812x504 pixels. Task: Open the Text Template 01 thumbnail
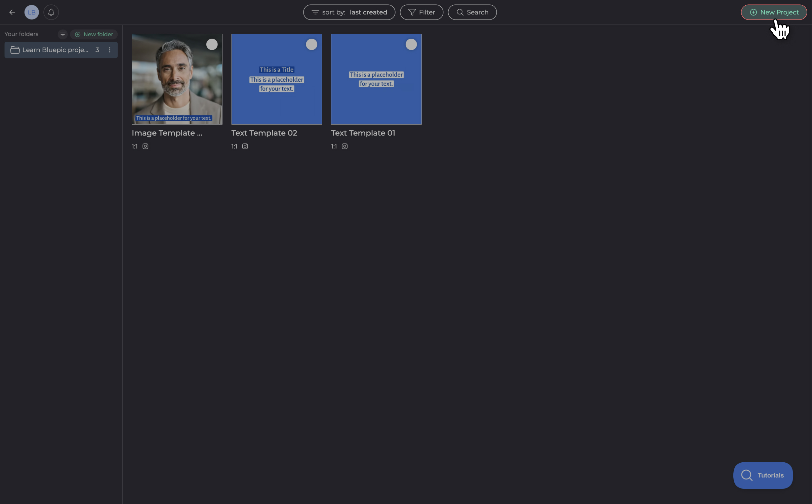(x=376, y=79)
